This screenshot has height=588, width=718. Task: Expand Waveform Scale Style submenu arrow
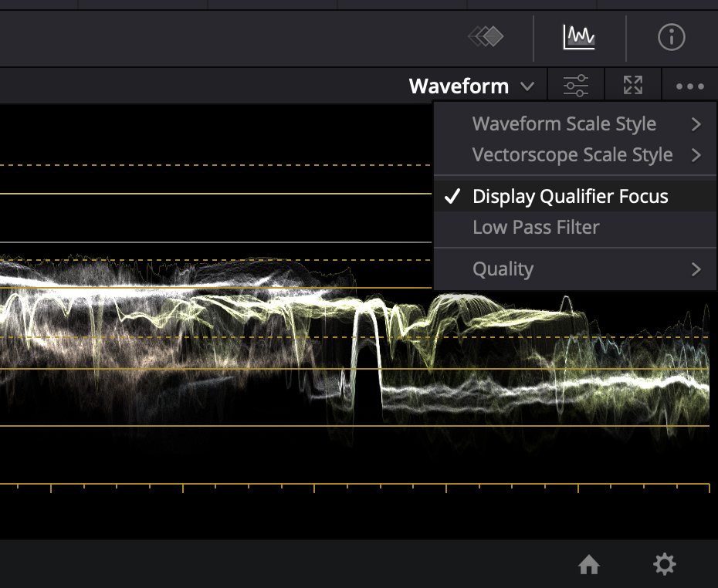696,124
